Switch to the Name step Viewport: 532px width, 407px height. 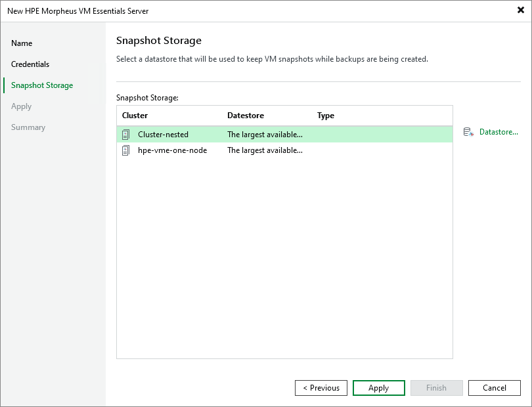22,43
